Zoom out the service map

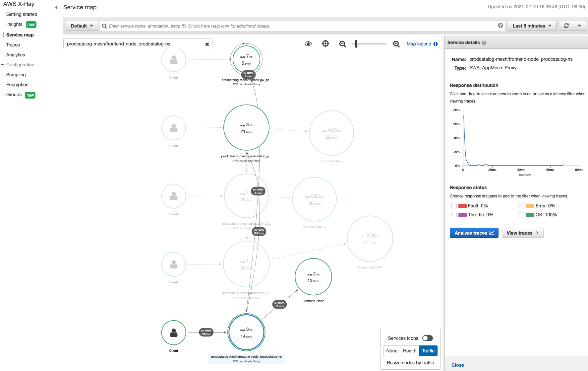tap(343, 44)
